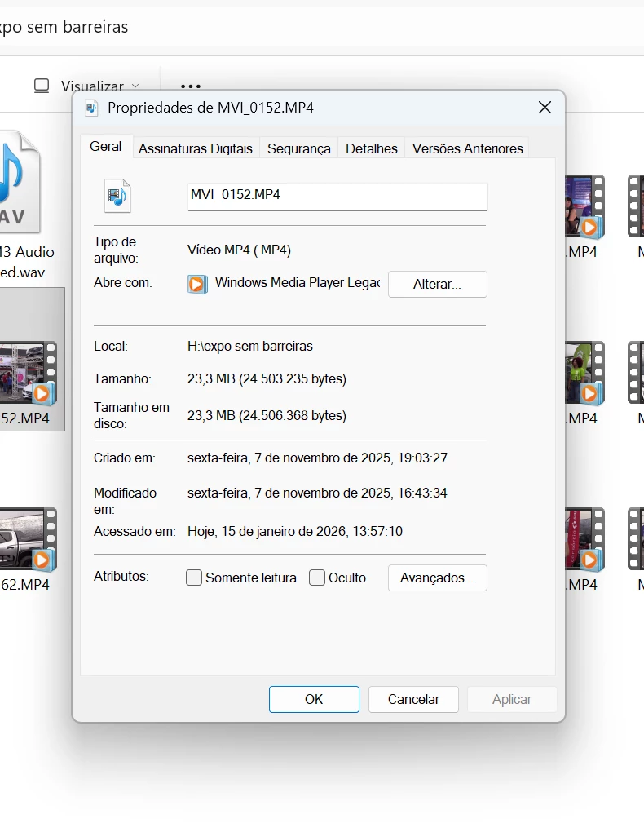This screenshot has height=832, width=644.
Task: Click the Alterar... button
Action: pos(437,284)
